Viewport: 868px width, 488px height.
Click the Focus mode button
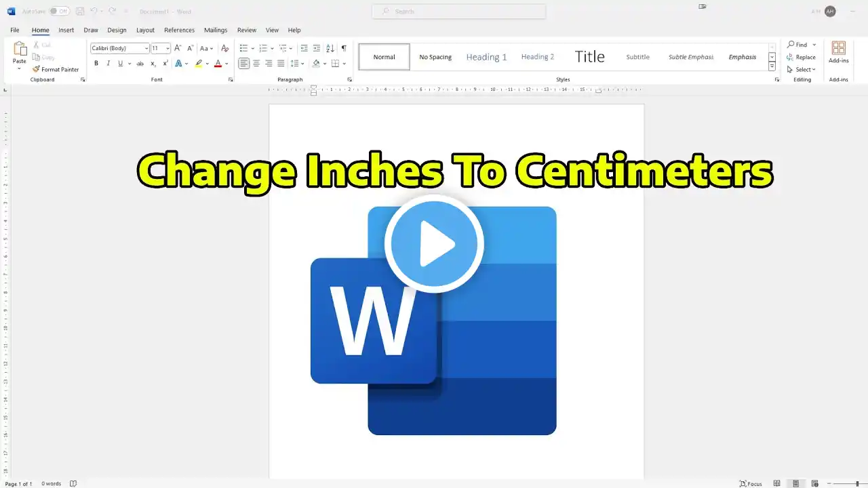coord(751,483)
